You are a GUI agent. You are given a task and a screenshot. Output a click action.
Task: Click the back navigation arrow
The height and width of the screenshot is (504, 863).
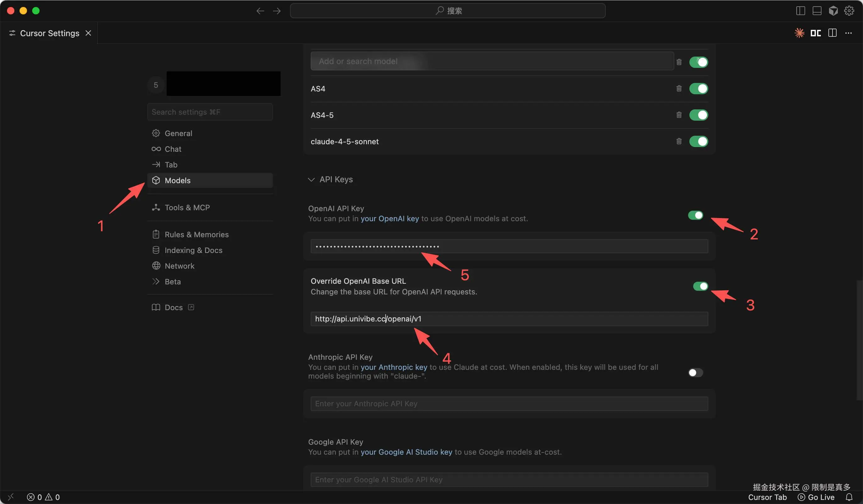[x=260, y=11]
